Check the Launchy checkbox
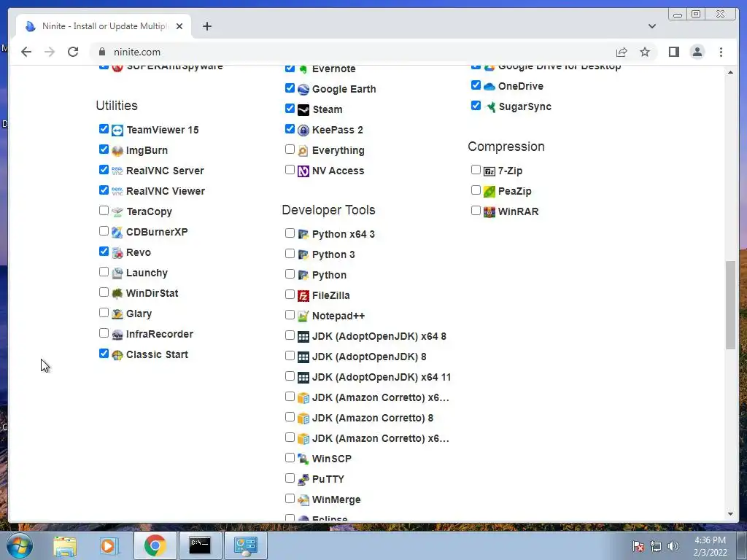 104,271
